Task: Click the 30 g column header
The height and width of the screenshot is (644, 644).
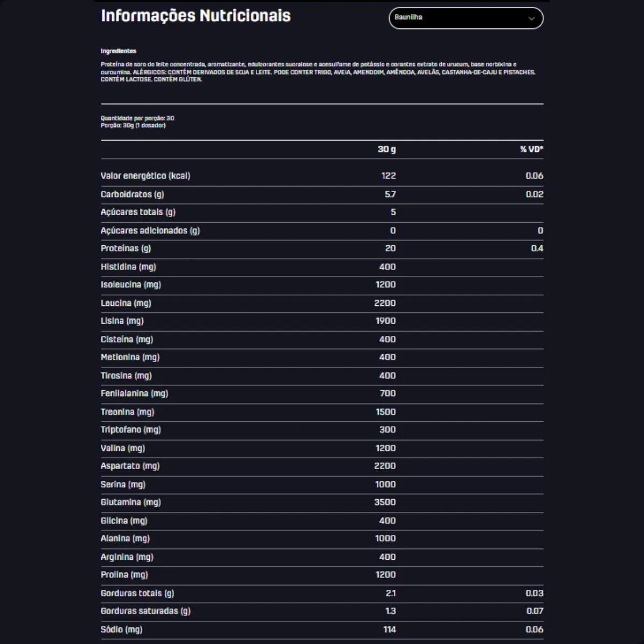Action: pos(386,149)
